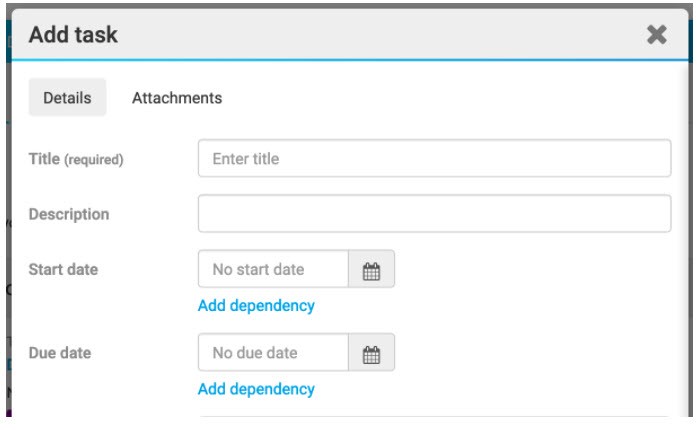Click the No start date field
This screenshot has height=430, width=697.
[273, 269]
